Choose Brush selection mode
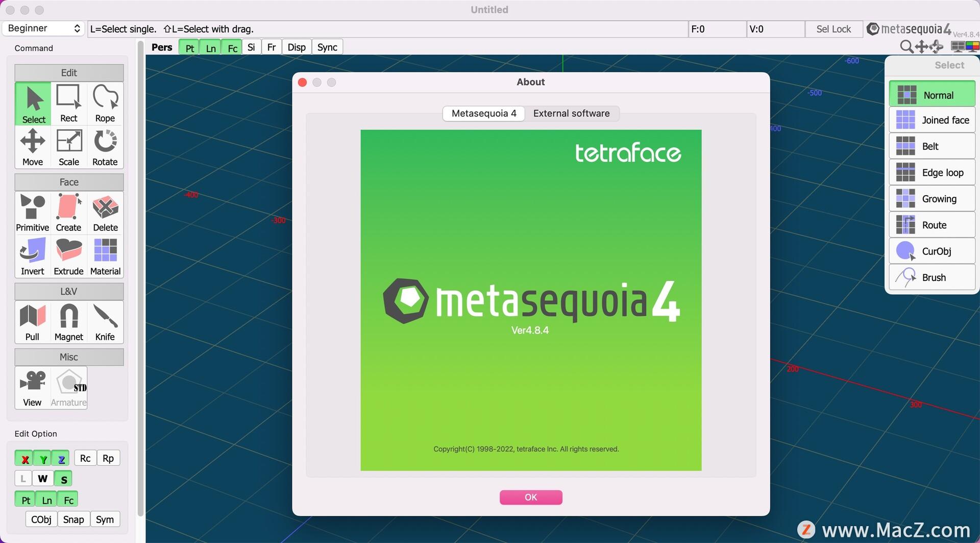Image resolution: width=980 pixels, height=543 pixels. 932,277
